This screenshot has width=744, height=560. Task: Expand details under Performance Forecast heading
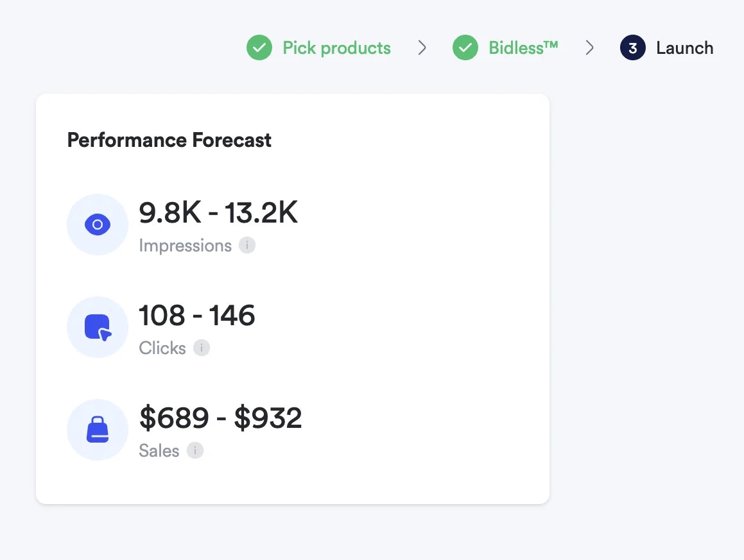coord(169,140)
